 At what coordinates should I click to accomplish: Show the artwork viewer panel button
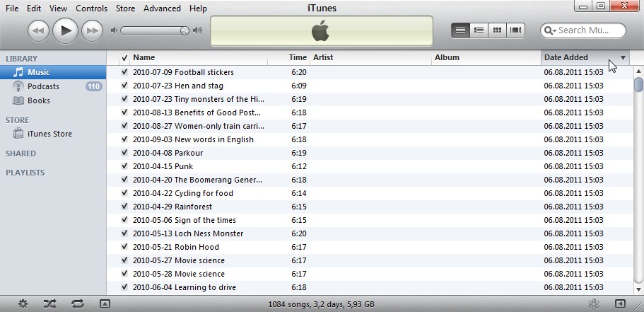[x=105, y=304]
